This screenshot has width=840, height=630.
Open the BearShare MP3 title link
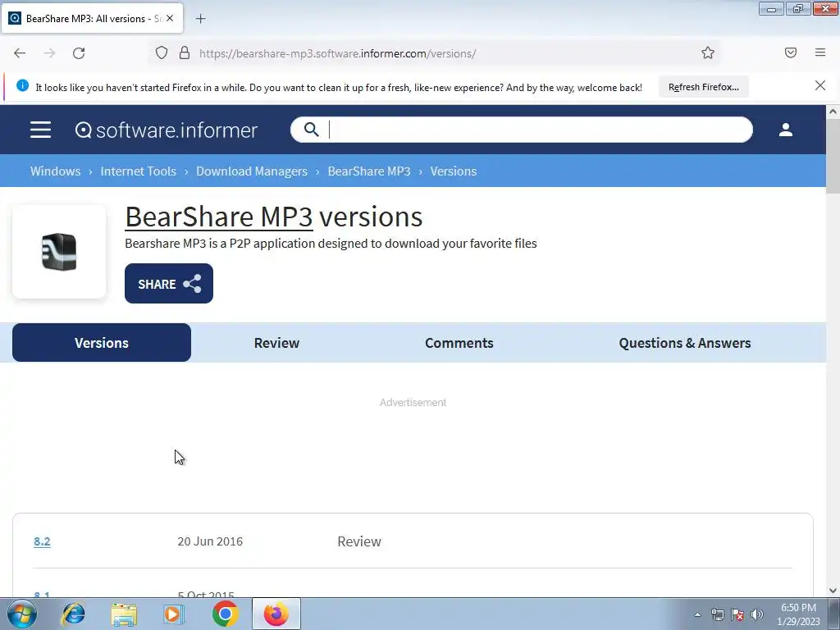218,217
